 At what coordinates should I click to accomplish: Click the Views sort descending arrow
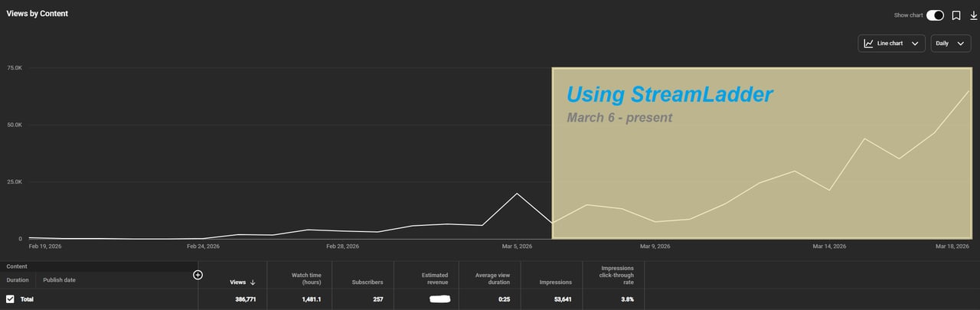[x=253, y=282]
